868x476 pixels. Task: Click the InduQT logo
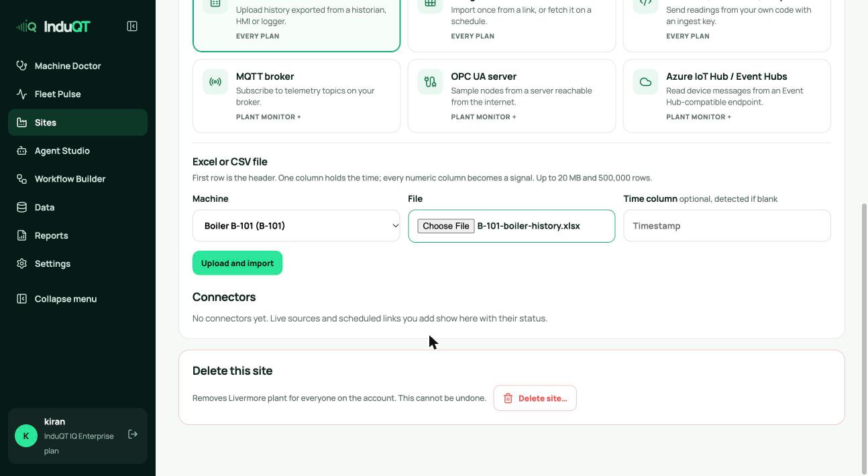(x=53, y=26)
